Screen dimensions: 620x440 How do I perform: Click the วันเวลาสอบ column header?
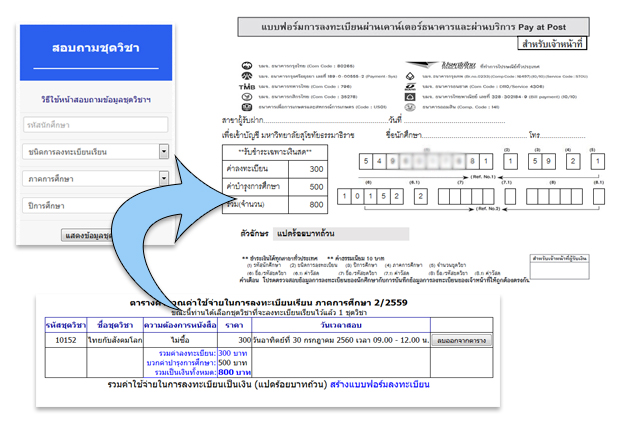point(341,325)
